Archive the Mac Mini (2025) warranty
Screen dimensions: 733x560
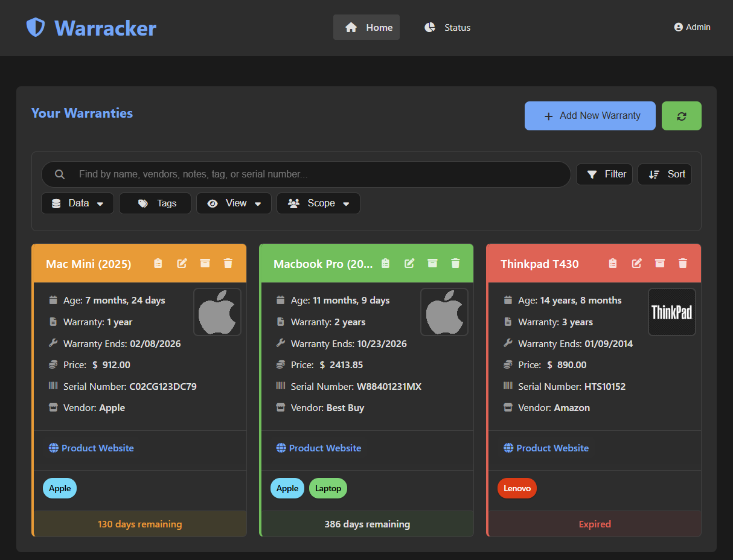tap(205, 263)
